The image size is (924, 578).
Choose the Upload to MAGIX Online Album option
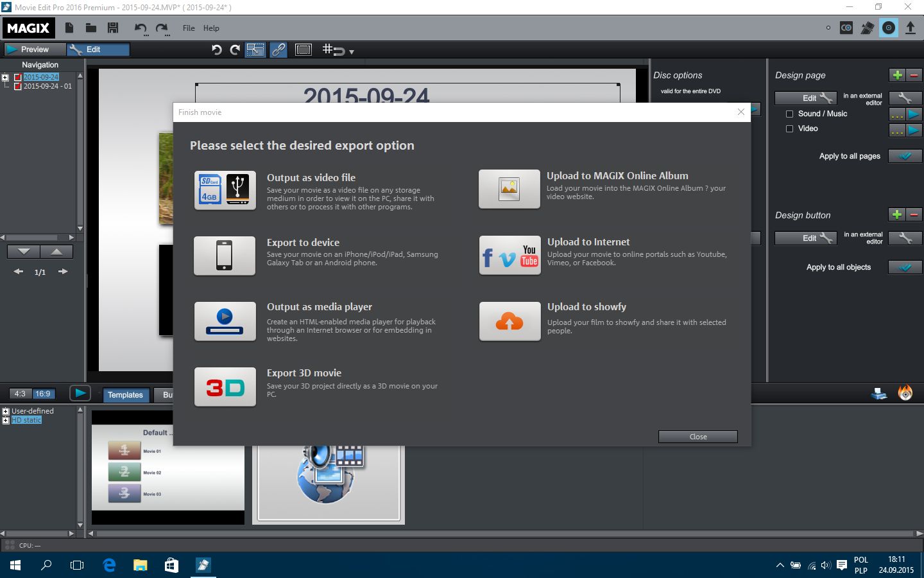coord(509,189)
